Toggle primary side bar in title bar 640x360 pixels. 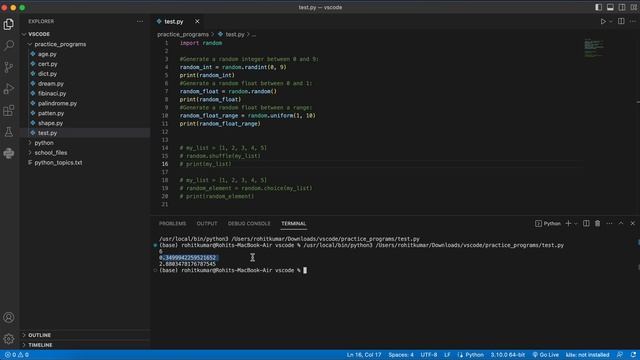(x=598, y=7)
